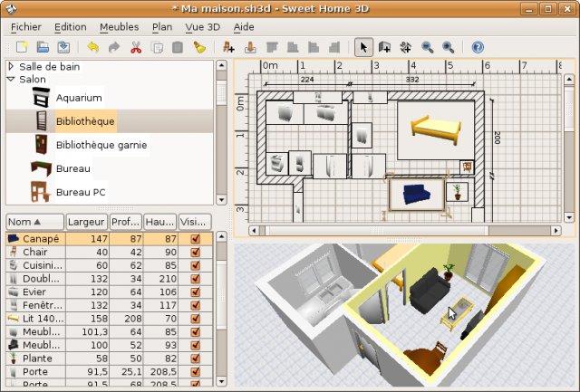Toggle visibility checkbox for Lit 140... row
580x392 pixels.
click(196, 319)
